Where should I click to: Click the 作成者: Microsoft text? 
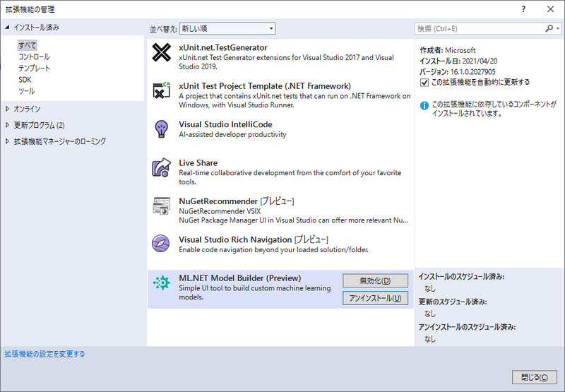(x=448, y=50)
